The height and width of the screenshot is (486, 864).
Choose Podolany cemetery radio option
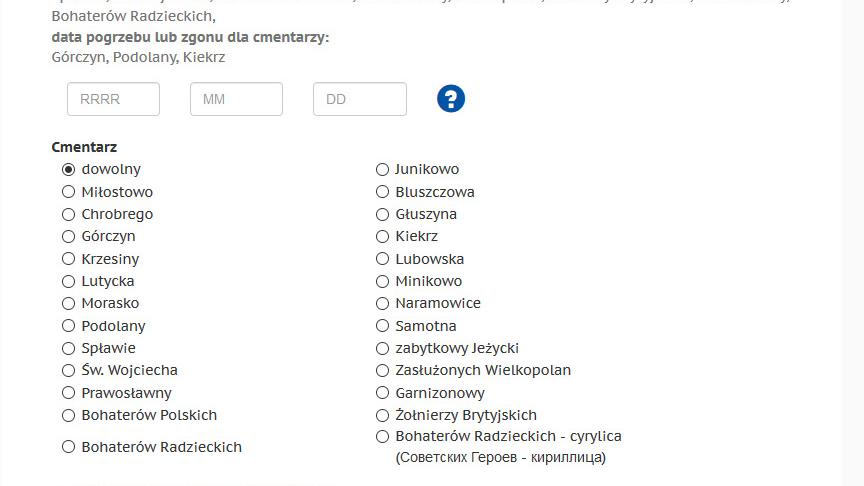coord(69,326)
